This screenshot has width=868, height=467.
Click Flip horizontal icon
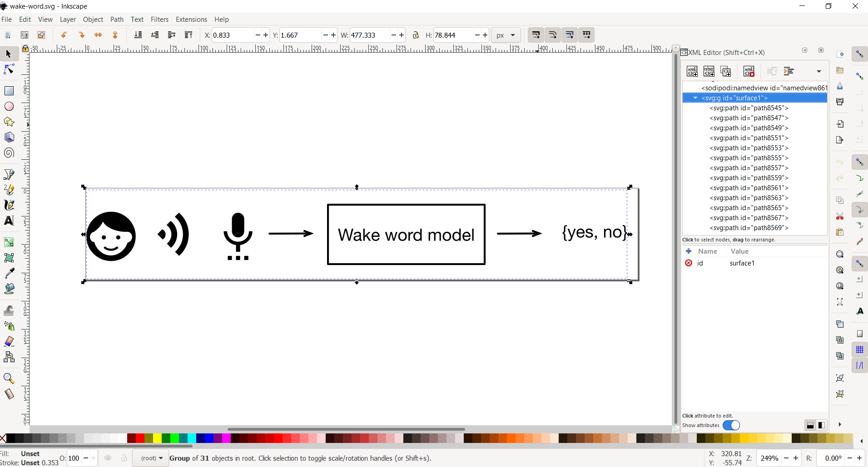point(98,35)
